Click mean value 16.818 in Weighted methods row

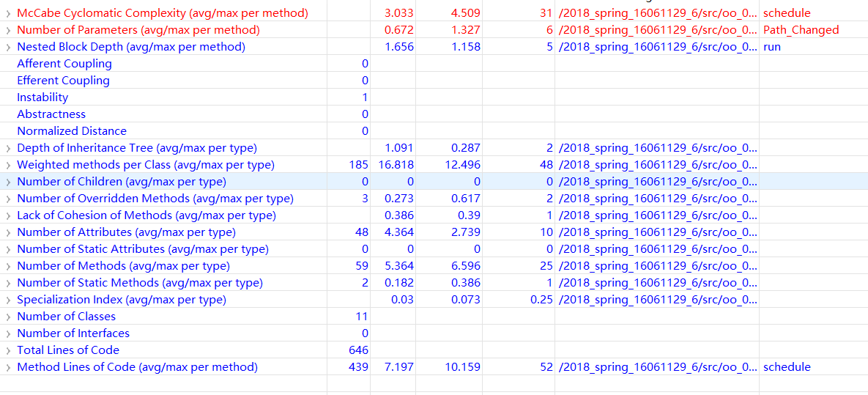click(x=396, y=165)
